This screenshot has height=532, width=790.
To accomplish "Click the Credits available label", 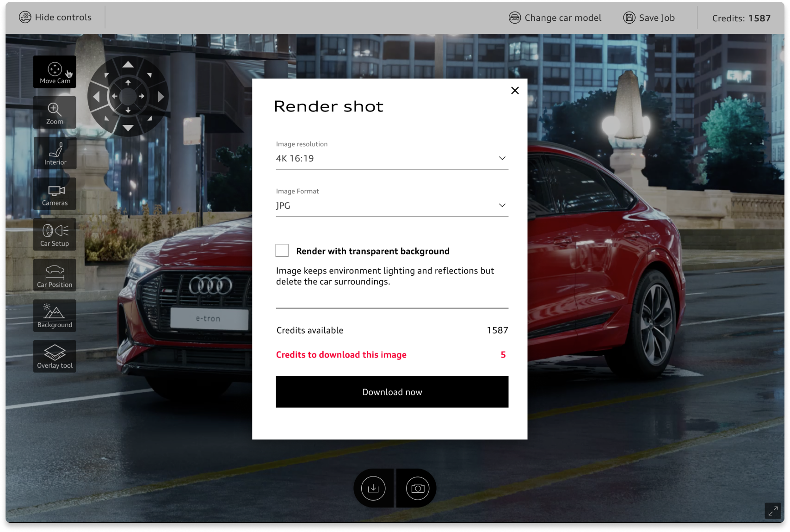I will click(310, 330).
